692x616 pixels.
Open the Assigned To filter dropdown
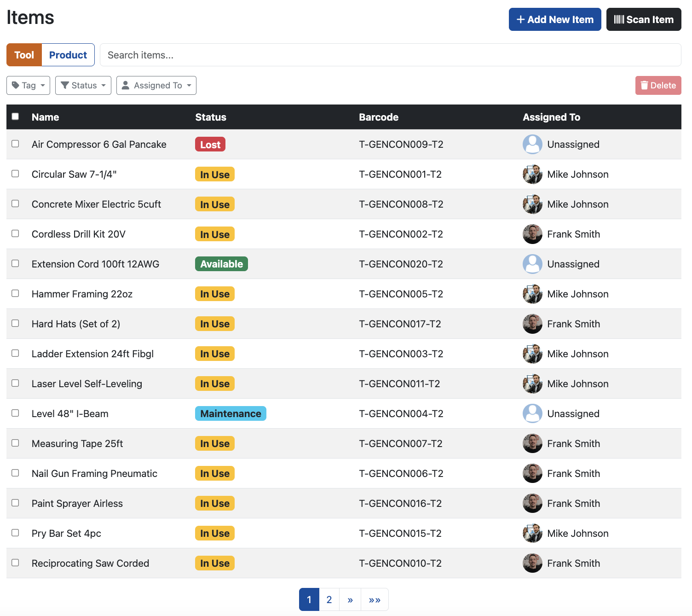(x=156, y=85)
